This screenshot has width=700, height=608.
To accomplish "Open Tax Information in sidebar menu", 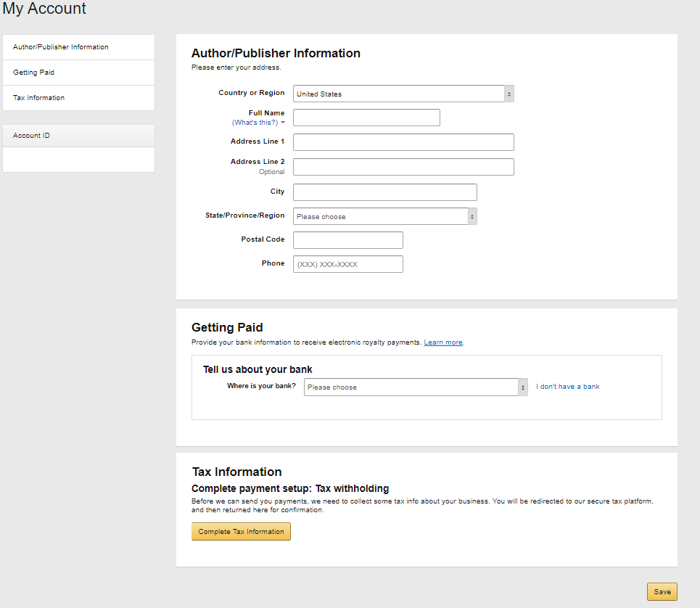I will (39, 98).
